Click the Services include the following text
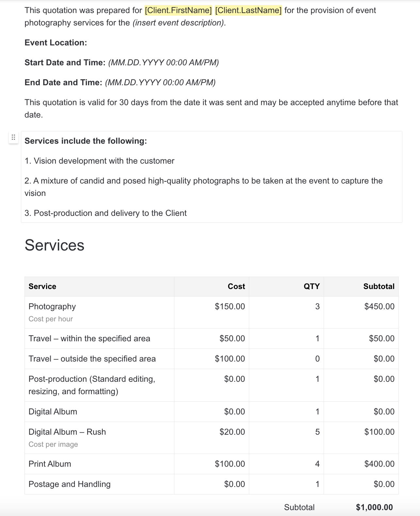Image resolution: width=420 pixels, height=516 pixels. (x=86, y=141)
